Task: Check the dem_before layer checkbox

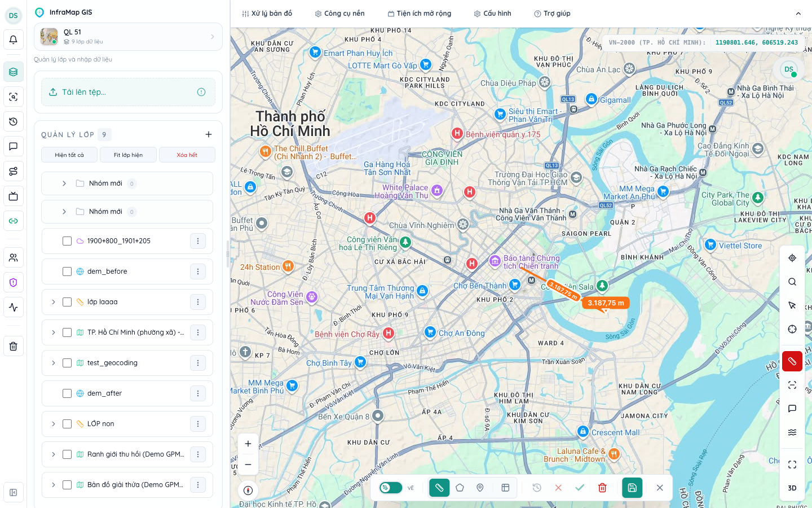Action: (67, 271)
